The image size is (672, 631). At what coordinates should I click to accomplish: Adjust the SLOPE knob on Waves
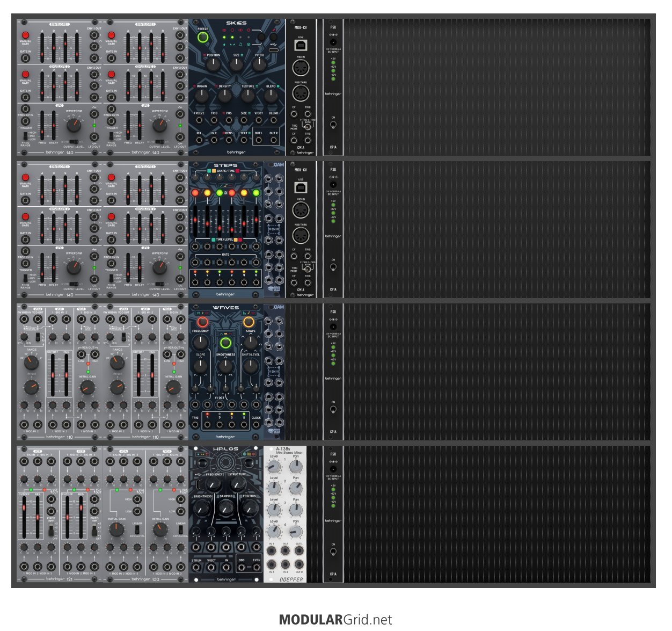201,367
